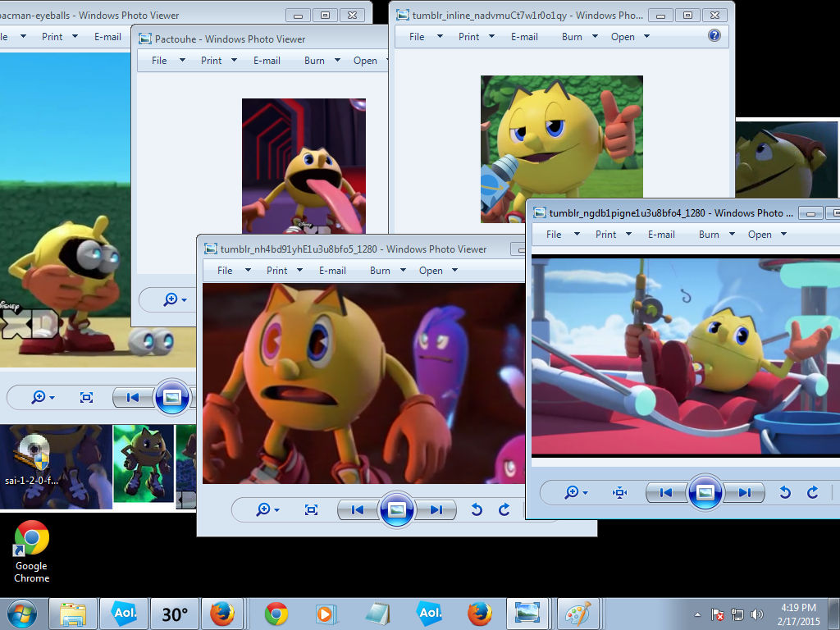This screenshot has width=840, height=630.
Task: Rotate image clockwise in tumblr_ngdb1 window
Action: (813, 492)
